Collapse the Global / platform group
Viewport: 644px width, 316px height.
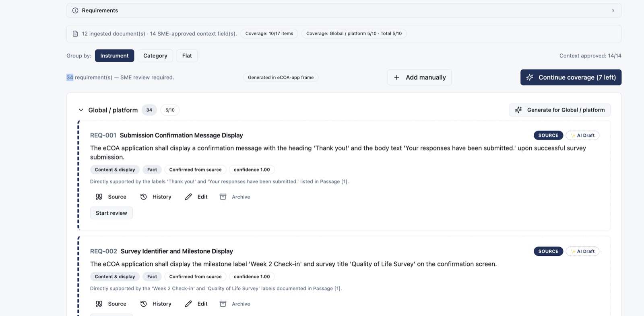[81, 110]
